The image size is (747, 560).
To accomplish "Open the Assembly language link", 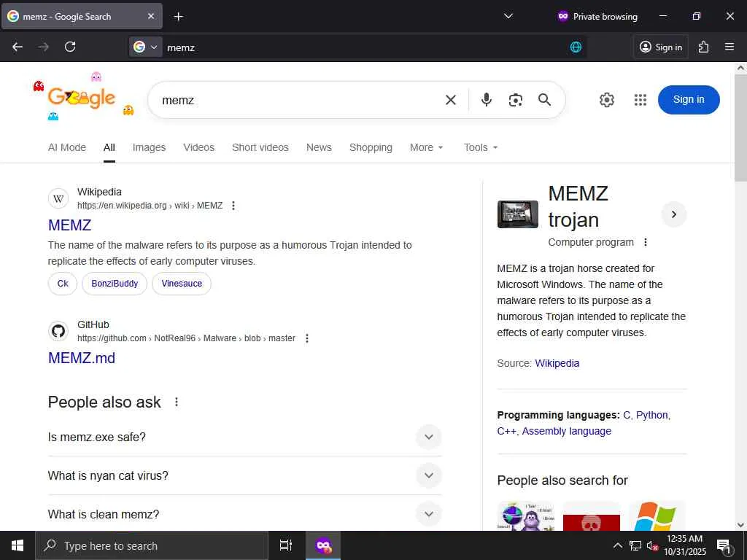I will (566, 432).
